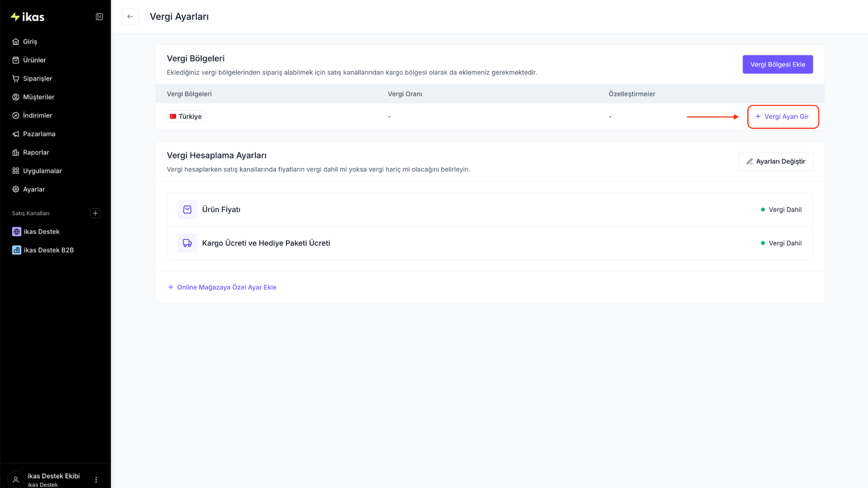Click the İndirimler percent icon

point(16,116)
